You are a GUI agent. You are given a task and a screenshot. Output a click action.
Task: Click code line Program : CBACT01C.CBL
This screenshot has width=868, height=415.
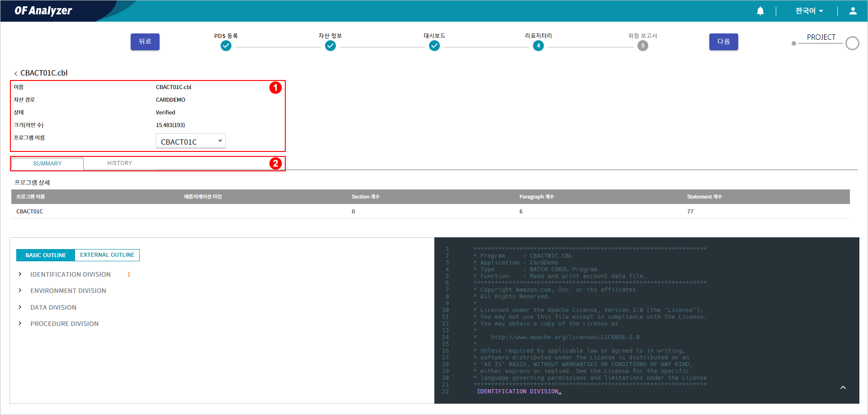(523, 256)
